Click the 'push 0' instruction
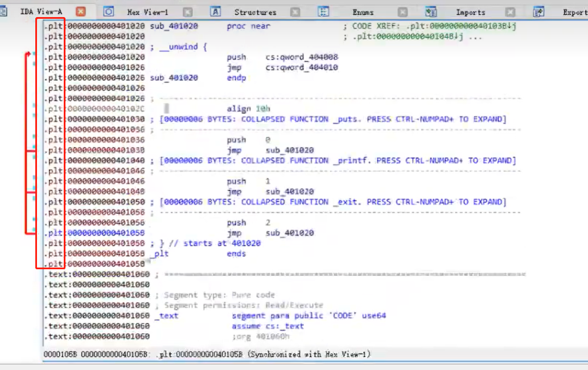Viewport: 588px width, 370px height. tap(248, 140)
